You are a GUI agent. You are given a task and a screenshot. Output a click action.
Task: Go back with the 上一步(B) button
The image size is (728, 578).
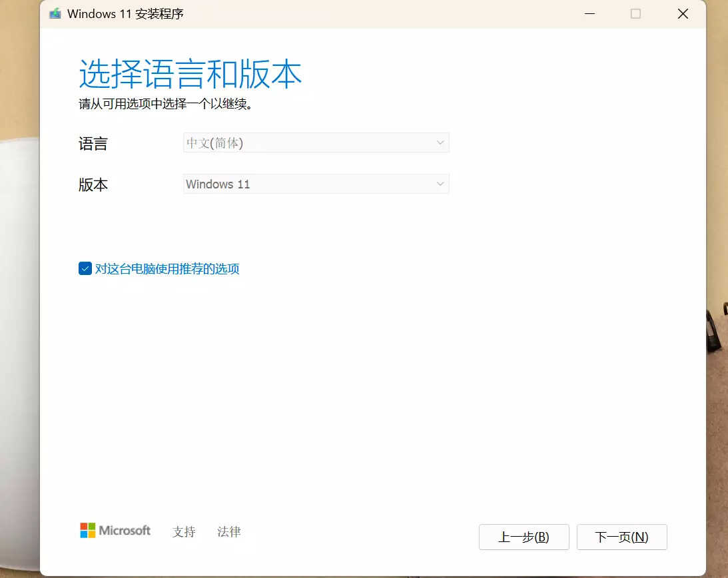click(x=524, y=537)
